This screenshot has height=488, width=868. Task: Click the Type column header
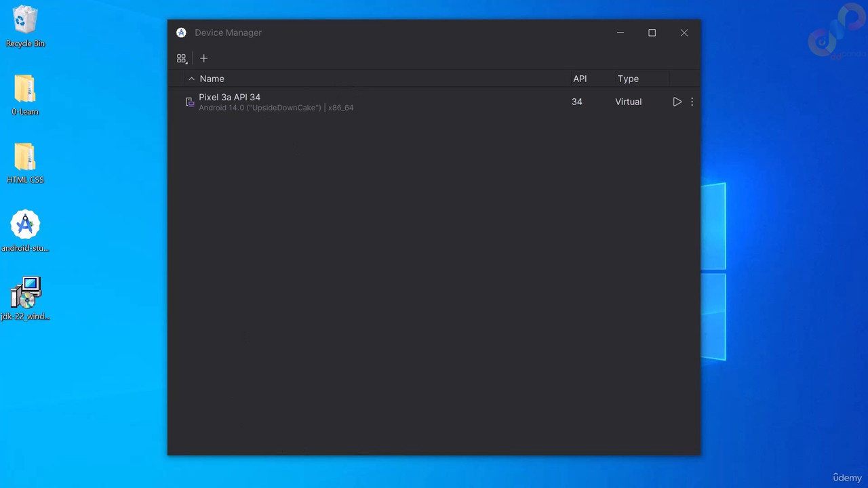pos(628,79)
